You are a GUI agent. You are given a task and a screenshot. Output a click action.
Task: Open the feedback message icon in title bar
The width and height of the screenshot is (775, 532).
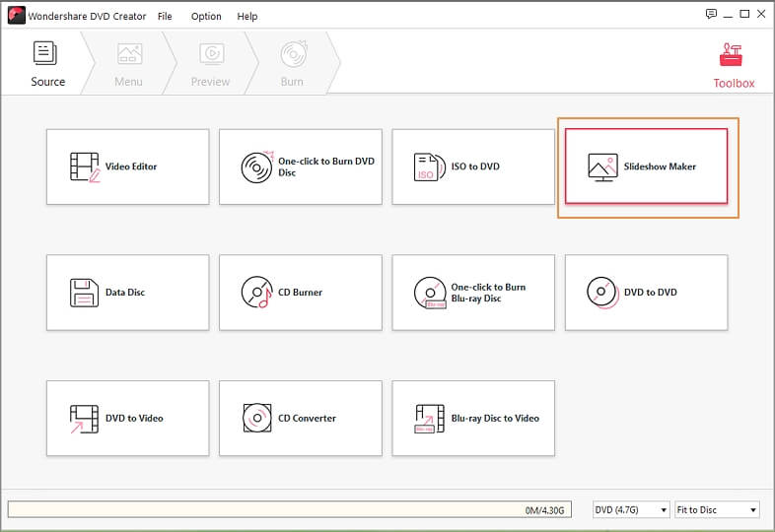(x=711, y=14)
